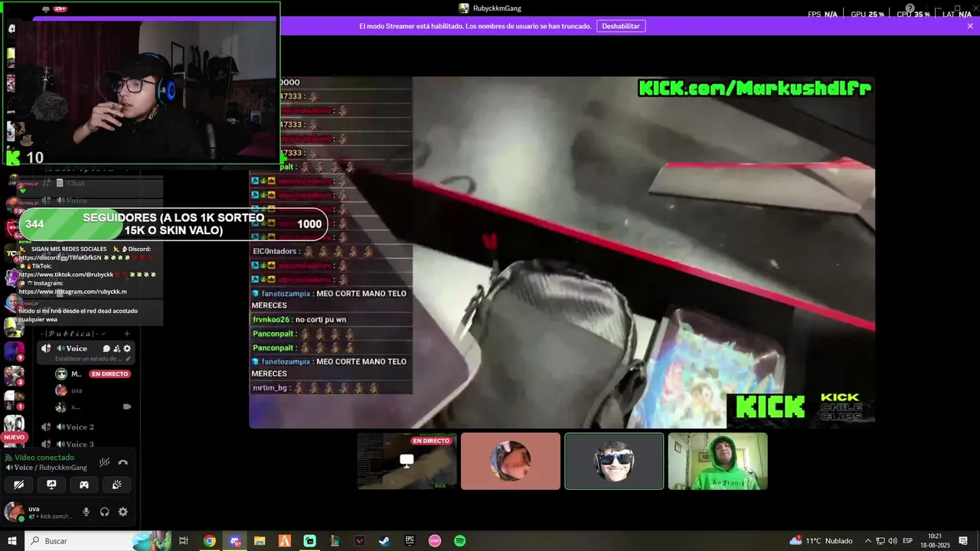Disable Streamer mode with the Deshabilitar button
Screen dimensions: 980x551
pyautogui.click(x=621, y=26)
